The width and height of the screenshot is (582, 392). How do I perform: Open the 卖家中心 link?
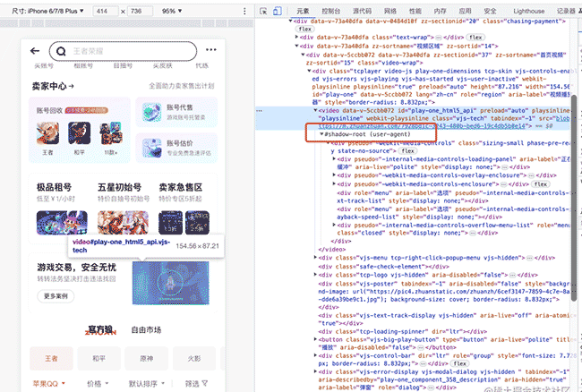click(53, 86)
